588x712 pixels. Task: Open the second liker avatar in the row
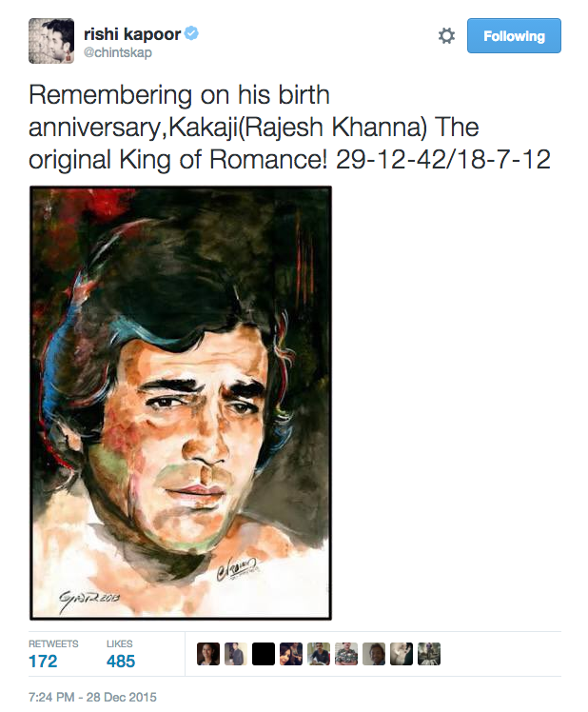click(x=236, y=654)
